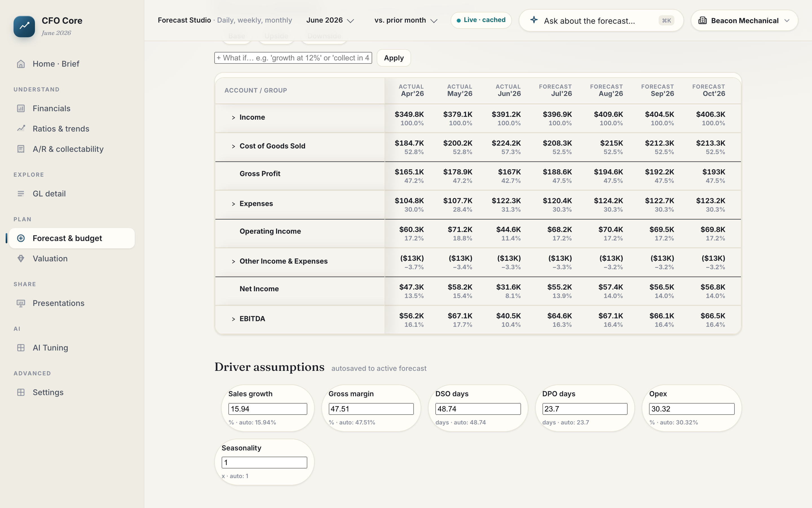Select Forecast & budget in sidebar
812x508 pixels.
point(72,238)
